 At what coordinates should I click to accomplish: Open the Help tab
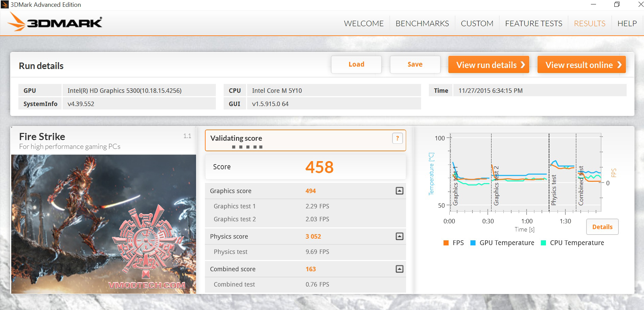(627, 23)
